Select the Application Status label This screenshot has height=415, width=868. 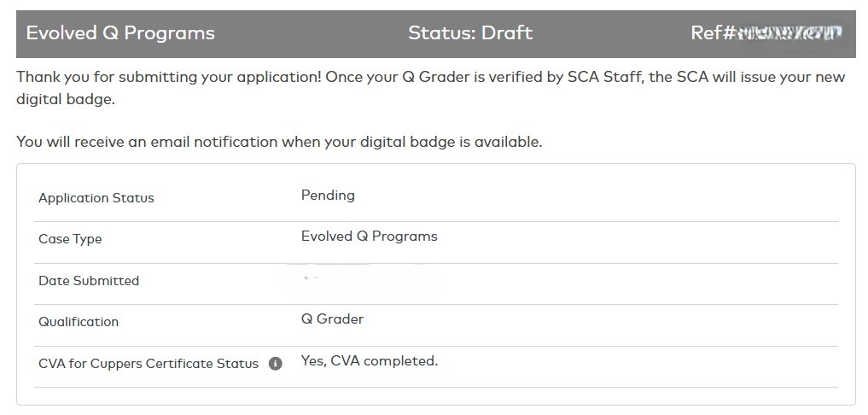tap(96, 198)
